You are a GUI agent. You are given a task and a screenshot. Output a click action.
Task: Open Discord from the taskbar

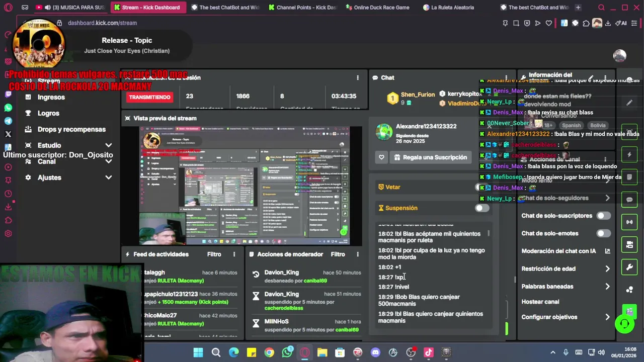coord(375,352)
